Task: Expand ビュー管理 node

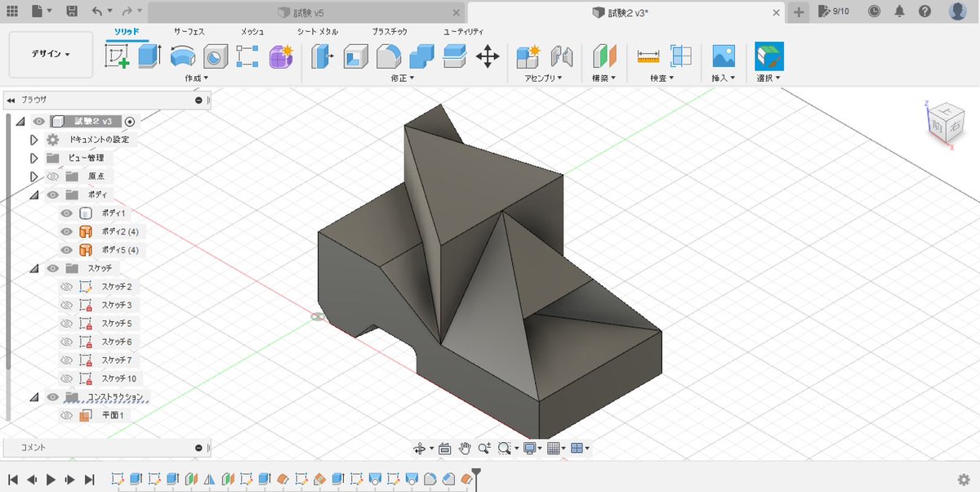Action: click(x=34, y=158)
